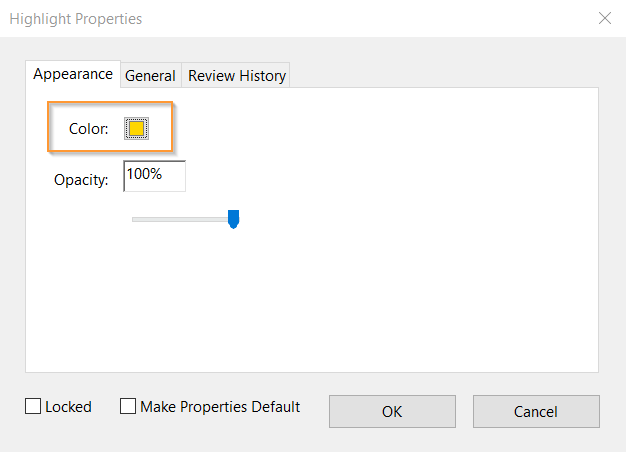This screenshot has width=626, height=452.
Task: Toggle Make Properties Default via its label
Action: 220,407
